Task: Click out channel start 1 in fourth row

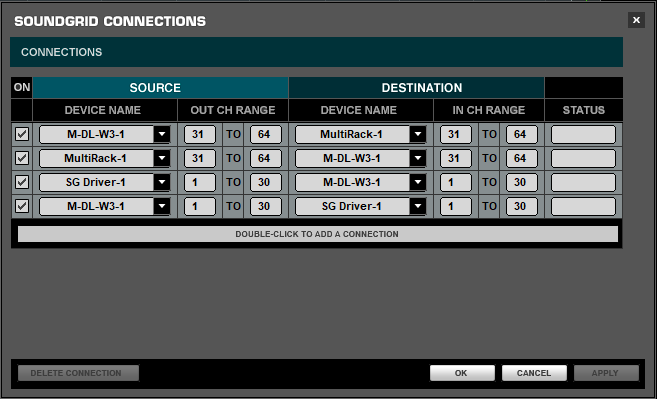Action: point(200,206)
